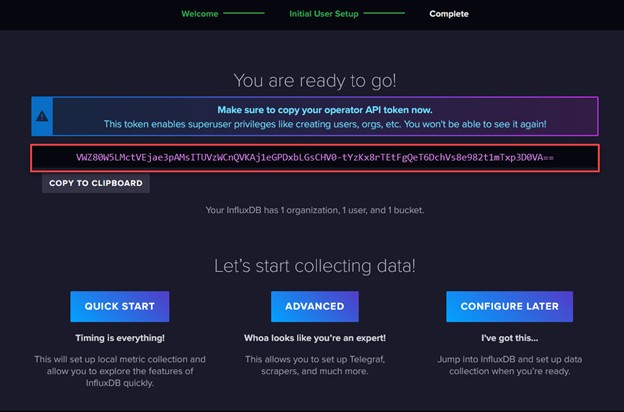The width and height of the screenshot is (624, 412).
Task: Click the operator API token string
Action: tap(315, 158)
